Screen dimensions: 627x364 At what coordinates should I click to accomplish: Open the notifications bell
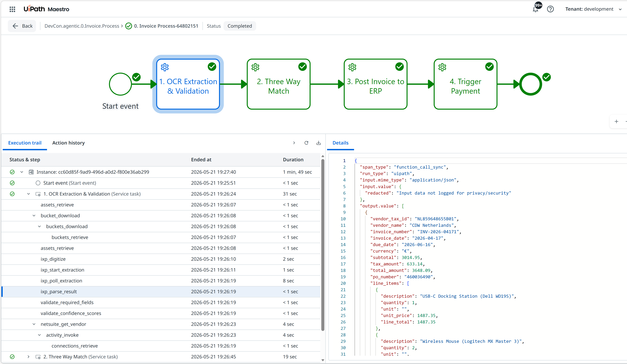[x=535, y=9]
